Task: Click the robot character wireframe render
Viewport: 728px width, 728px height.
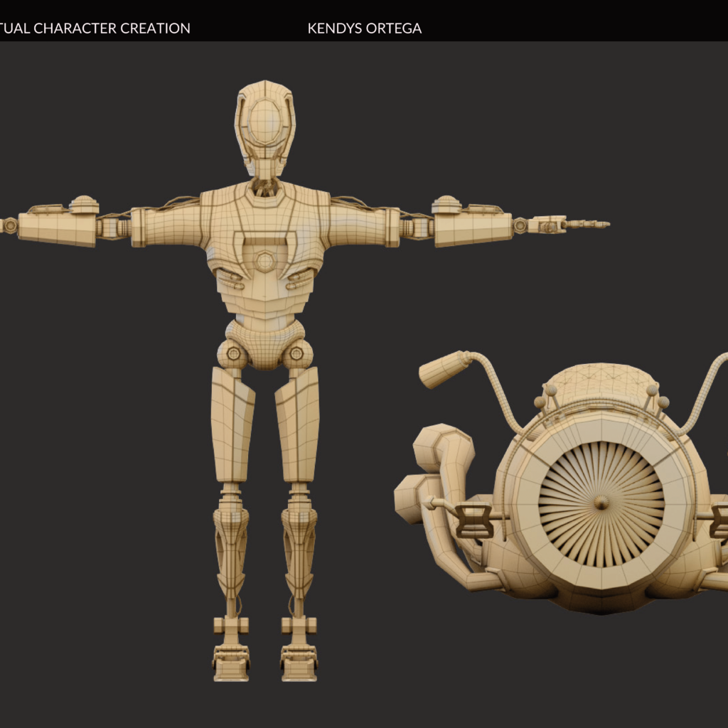Action: (x=304, y=381)
